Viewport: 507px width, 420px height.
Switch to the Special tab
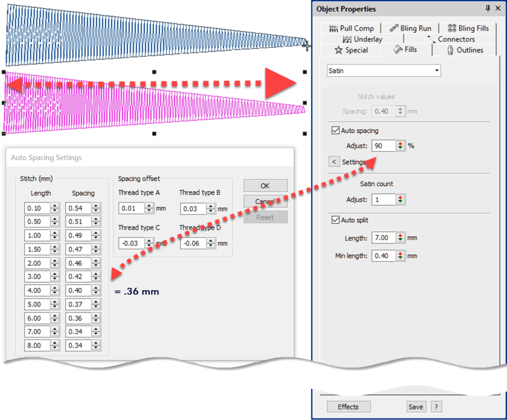pos(352,50)
